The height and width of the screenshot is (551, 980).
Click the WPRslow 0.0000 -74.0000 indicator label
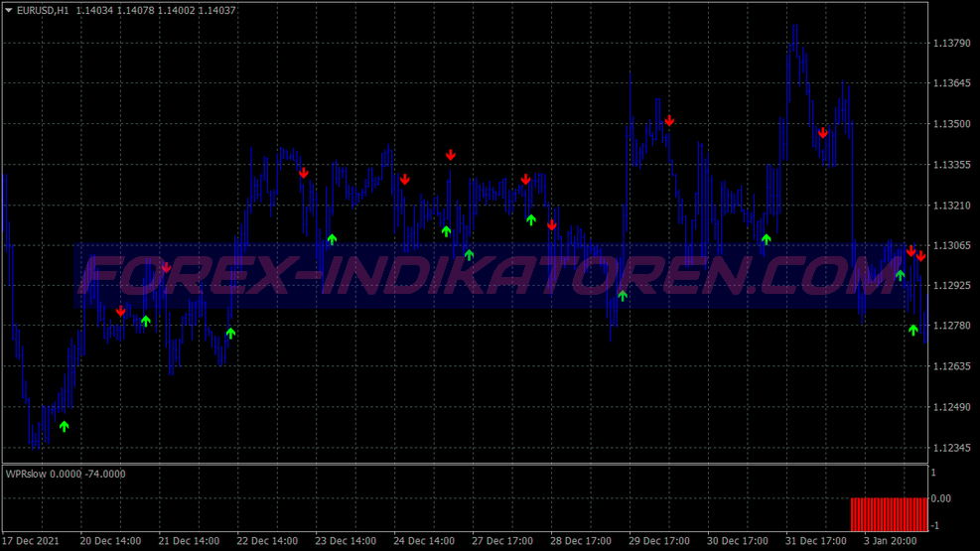(x=66, y=475)
